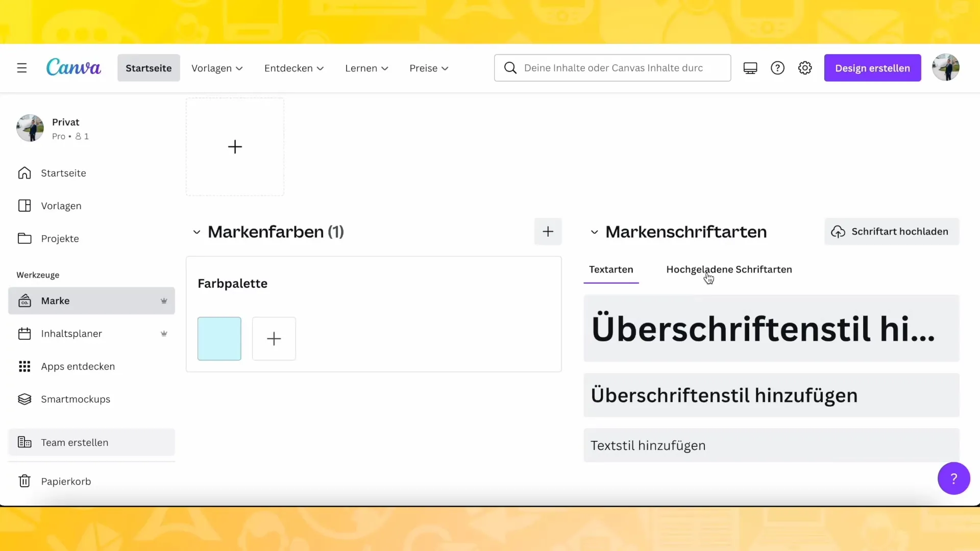Collapse the Markenschriftarten section chevron
980x551 pixels.
click(x=594, y=232)
